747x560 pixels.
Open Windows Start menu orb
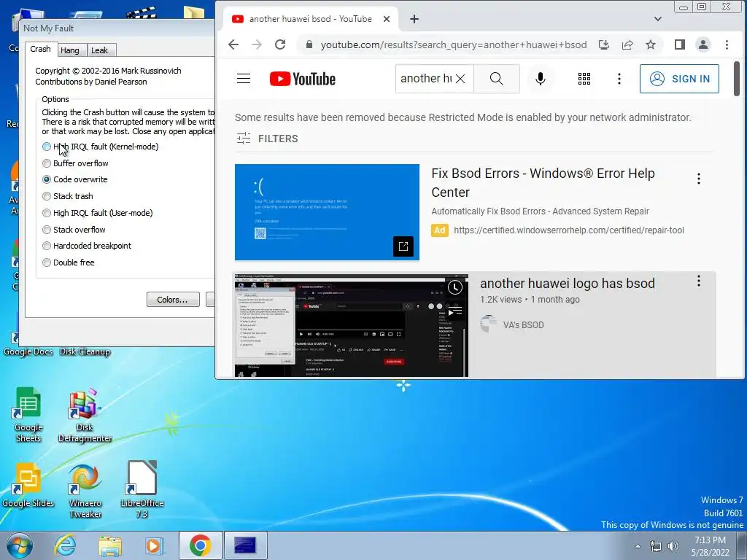pos(20,545)
